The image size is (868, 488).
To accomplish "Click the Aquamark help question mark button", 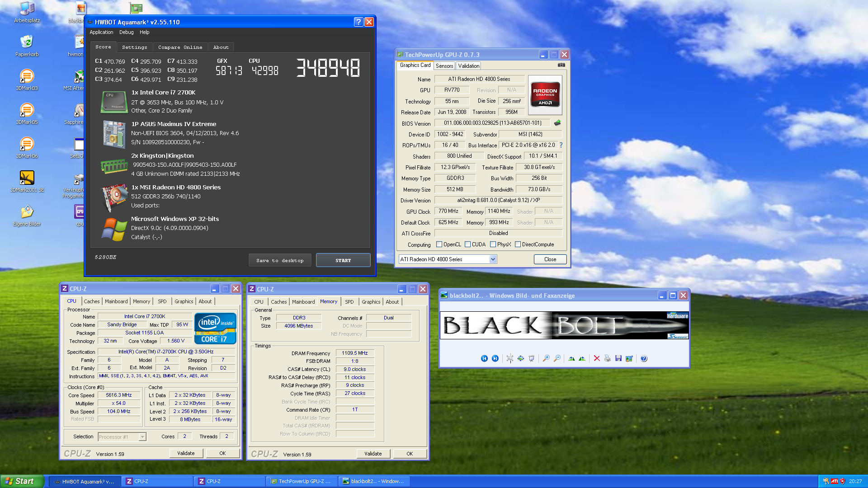I will click(x=359, y=22).
